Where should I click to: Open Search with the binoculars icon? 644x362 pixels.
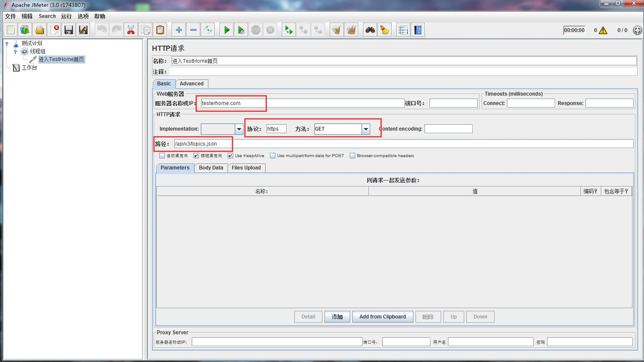click(370, 30)
